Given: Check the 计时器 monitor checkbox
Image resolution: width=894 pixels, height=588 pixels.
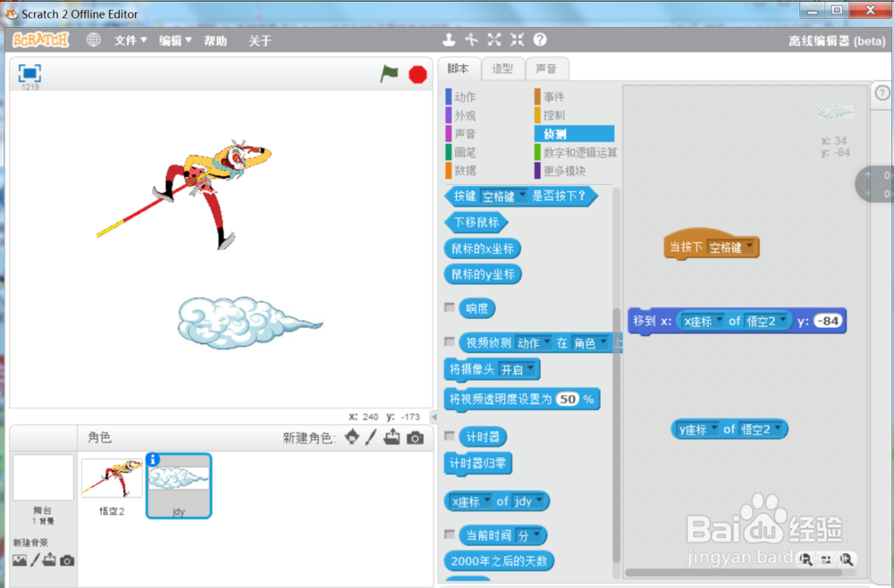Looking at the screenshot, I should point(450,436).
